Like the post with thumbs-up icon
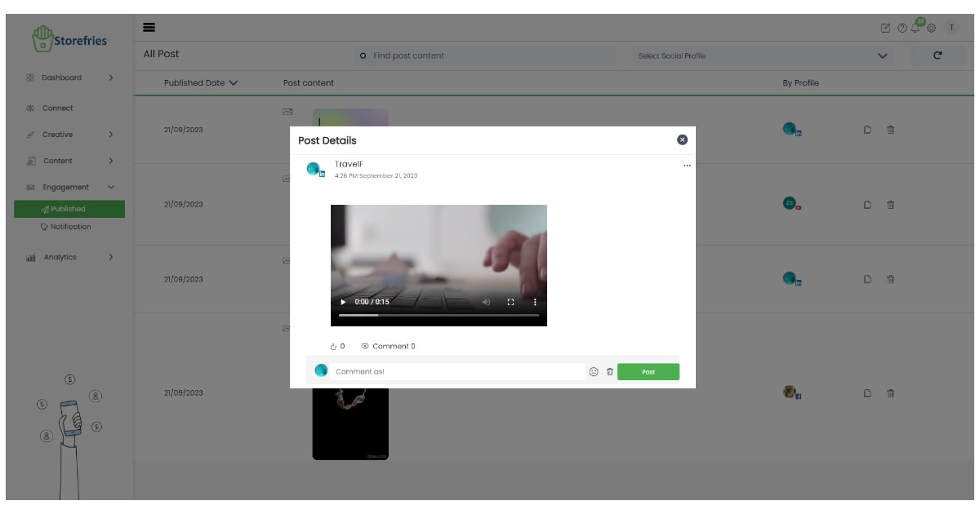 click(x=334, y=347)
